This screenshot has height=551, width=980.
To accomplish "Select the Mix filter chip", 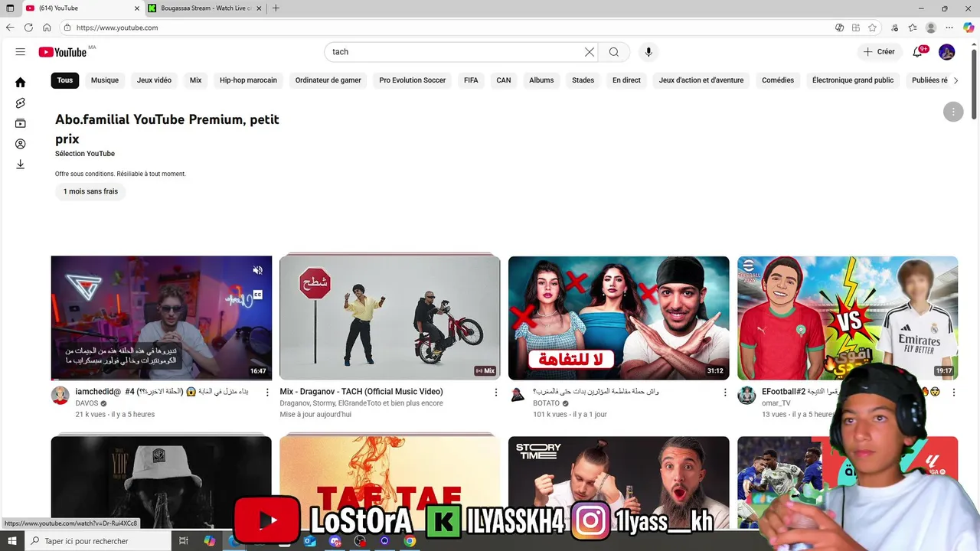I will pyautogui.click(x=195, y=80).
